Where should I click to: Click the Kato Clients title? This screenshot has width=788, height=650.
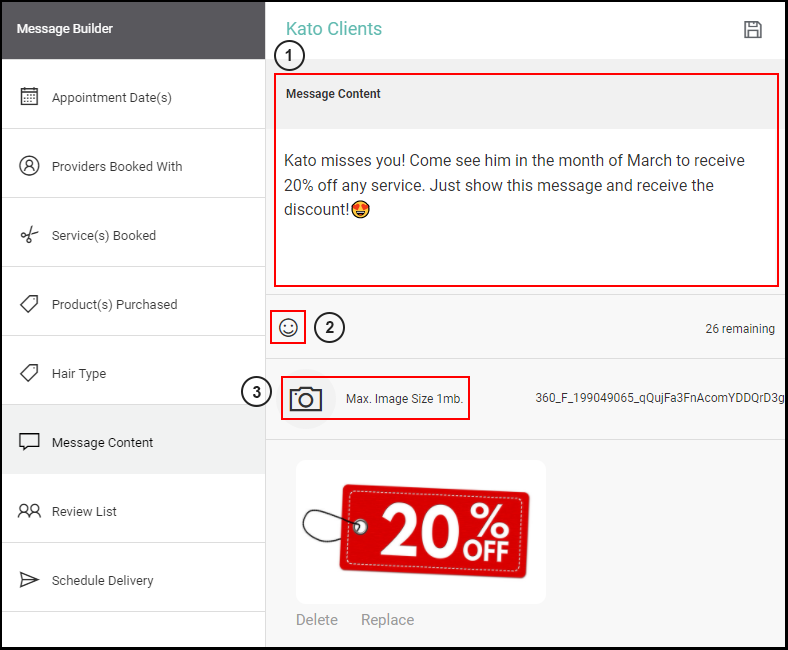[334, 29]
